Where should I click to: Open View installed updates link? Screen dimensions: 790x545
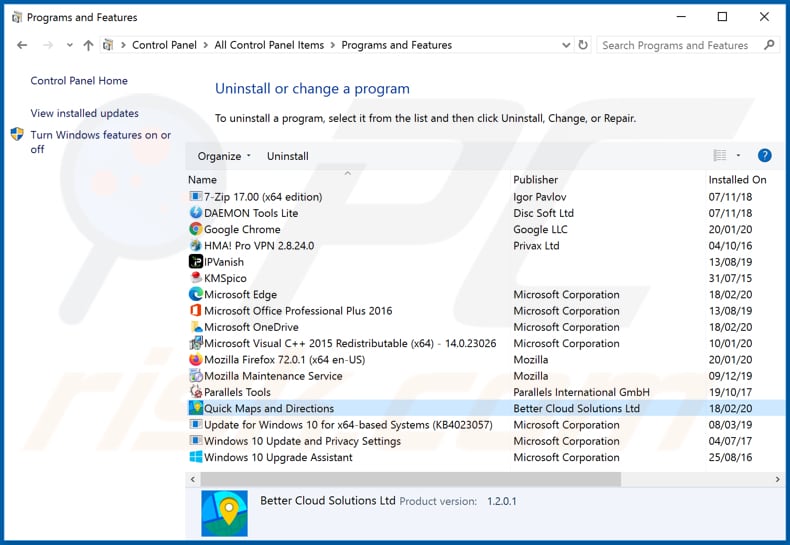pos(84,113)
